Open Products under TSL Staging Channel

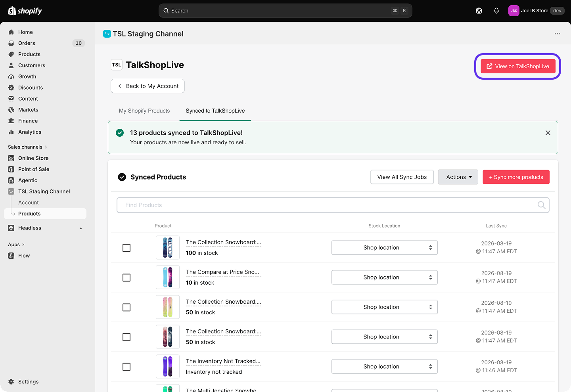coord(45,214)
